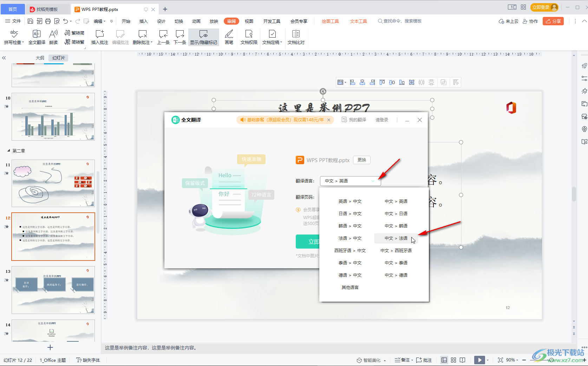Expand the spell check dropdown arrow
588x366 pixels.
click(23, 43)
